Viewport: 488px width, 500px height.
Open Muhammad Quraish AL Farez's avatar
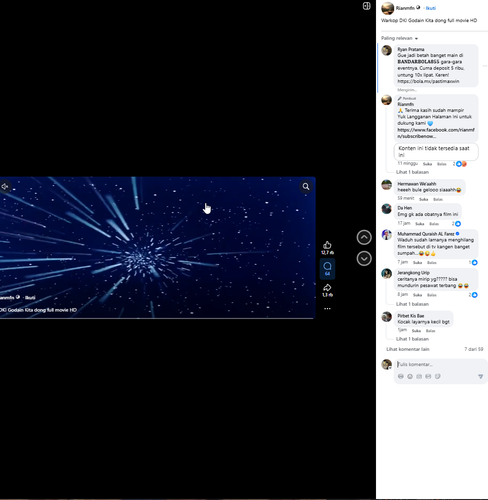[x=387, y=235]
